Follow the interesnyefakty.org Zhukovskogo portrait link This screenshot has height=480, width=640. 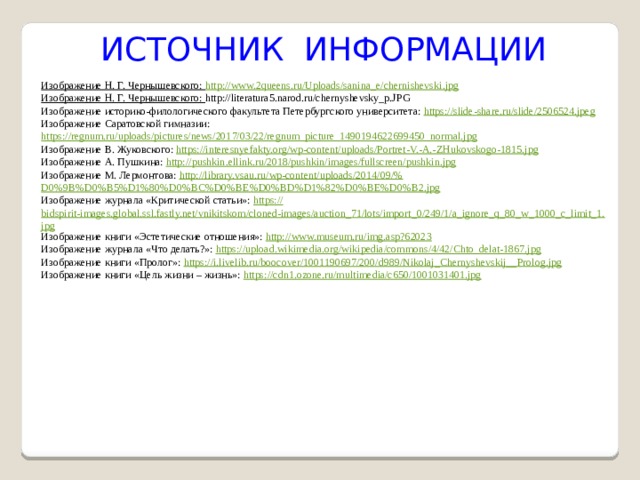357,149
